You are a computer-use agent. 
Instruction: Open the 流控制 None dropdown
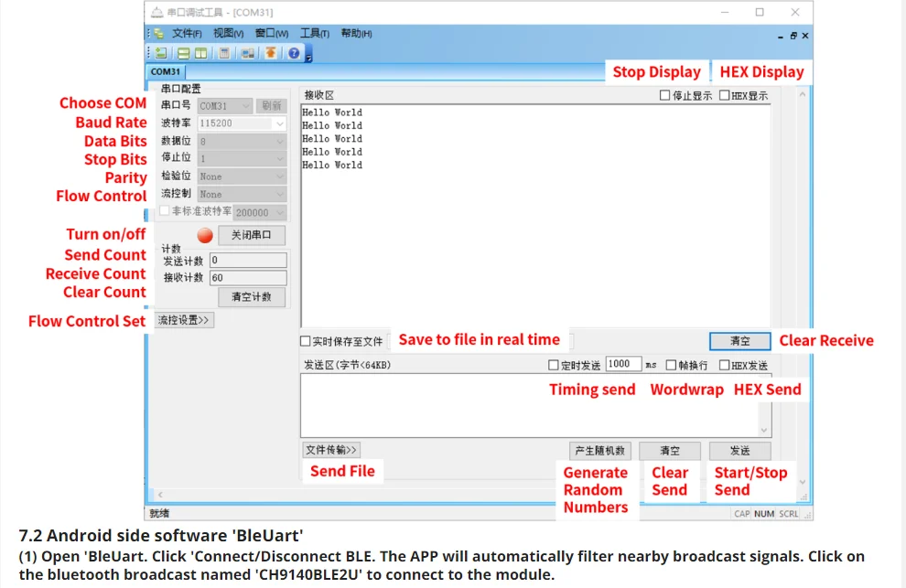[x=242, y=194]
